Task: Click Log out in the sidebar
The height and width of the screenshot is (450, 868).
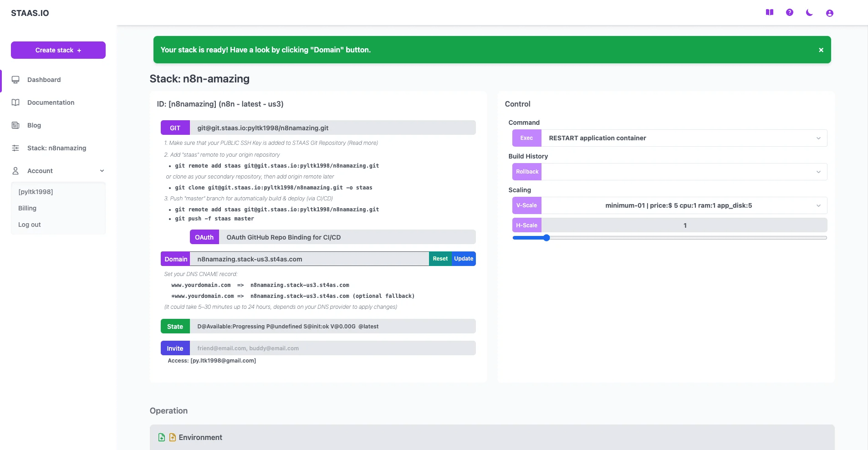Action: click(x=30, y=225)
